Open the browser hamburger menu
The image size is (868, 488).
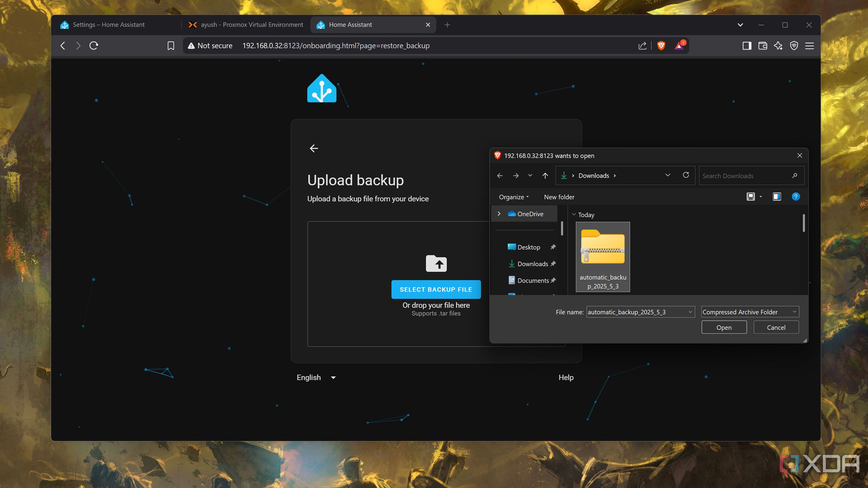809,45
